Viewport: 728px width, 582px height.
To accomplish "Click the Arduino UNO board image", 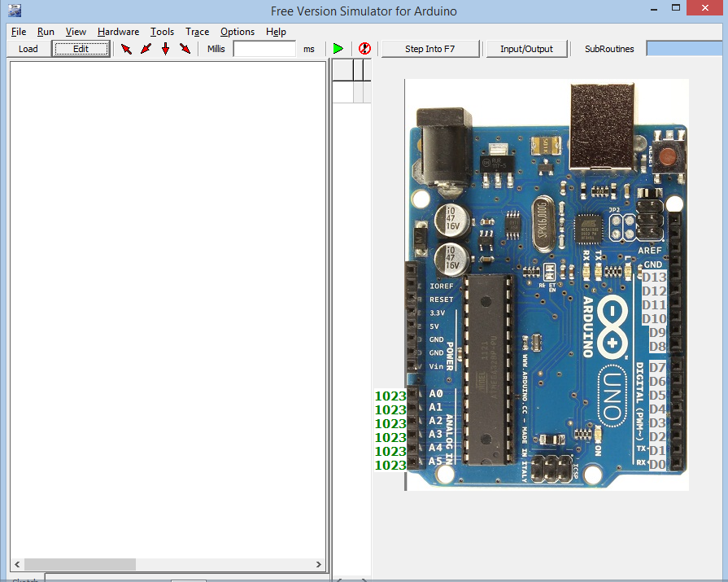I will click(x=547, y=284).
